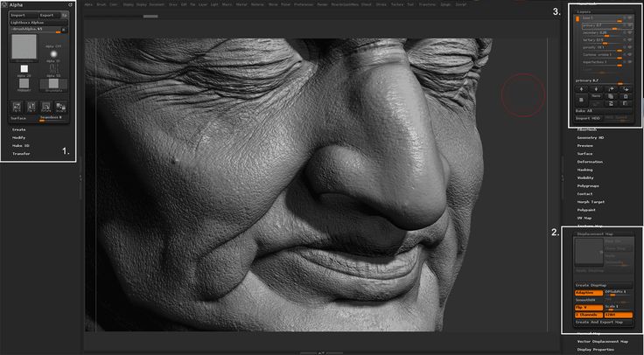Open Lightbox Alphas button

coord(39,23)
